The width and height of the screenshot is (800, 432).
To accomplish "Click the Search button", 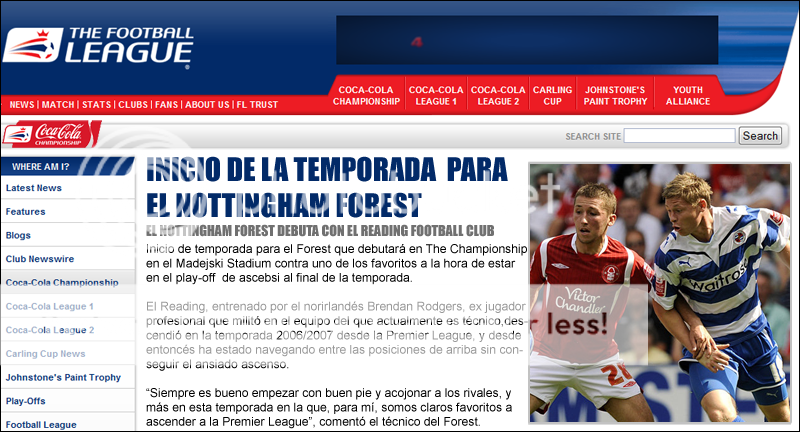I will 760,136.
